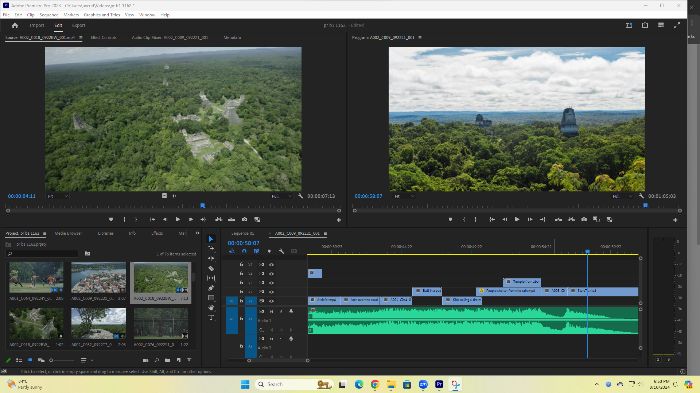This screenshot has width=700, height=393.
Task: Click the timeline playhead marker on ruler
Action: pyautogui.click(x=588, y=251)
